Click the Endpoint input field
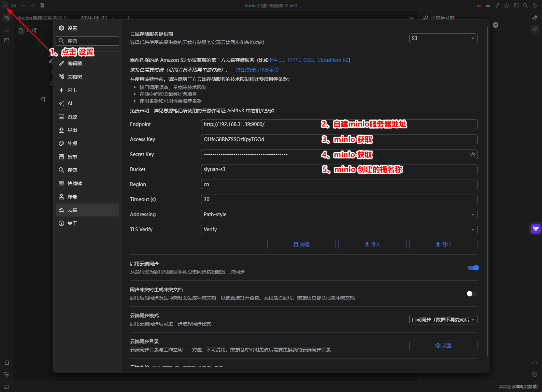The image size is (542, 392). [x=339, y=124]
